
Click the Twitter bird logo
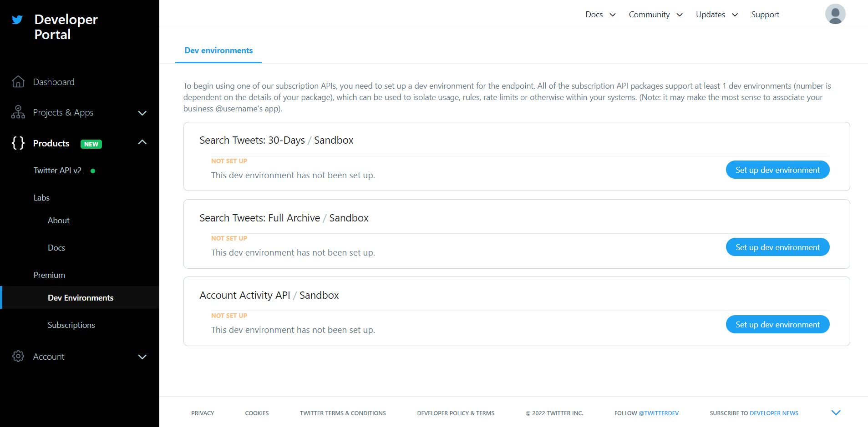pos(17,20)
